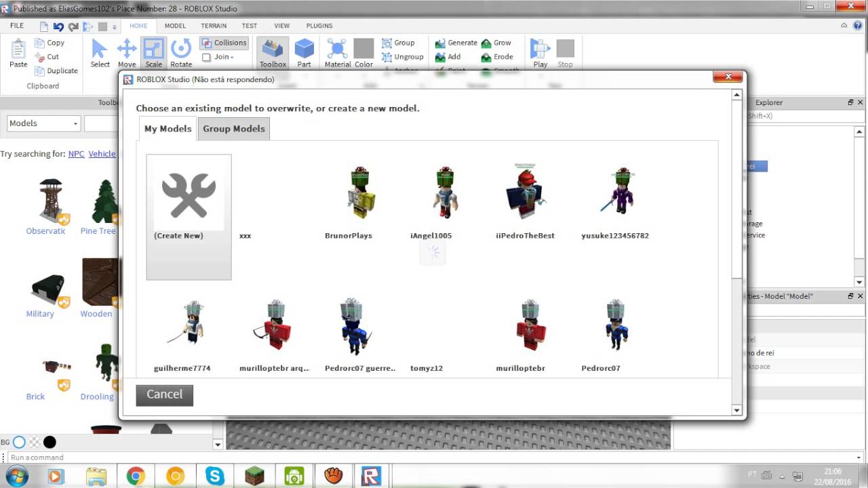Select the white BG circle option
The image size is (868, 488).
pos(19,442)
